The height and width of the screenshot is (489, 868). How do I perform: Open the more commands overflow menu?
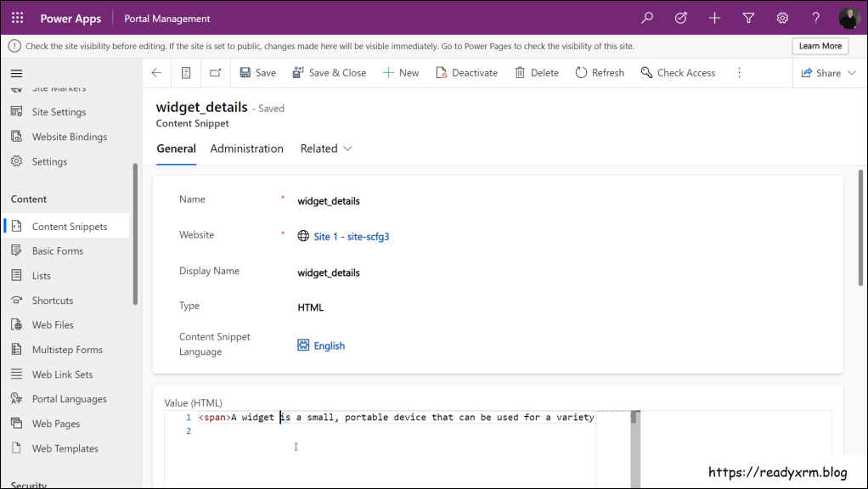[739, 73]
